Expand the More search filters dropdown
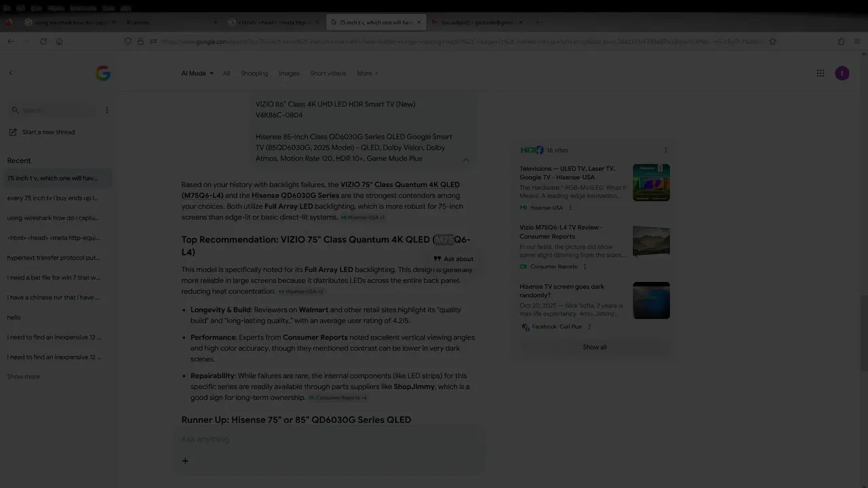Screen dimensions: 868x488 tap(368, 73)
